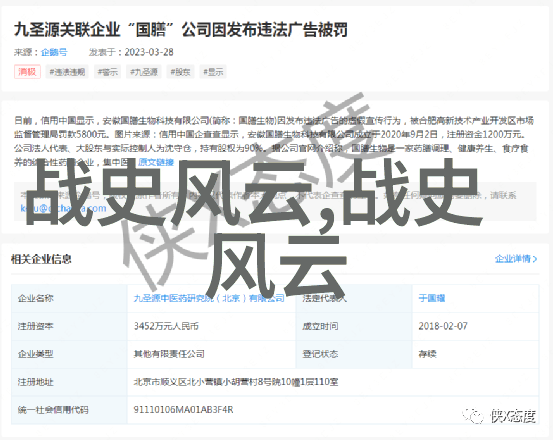Select the #显示 tag
The height and width of the screenshot is (440, 553).
(213, 72)
